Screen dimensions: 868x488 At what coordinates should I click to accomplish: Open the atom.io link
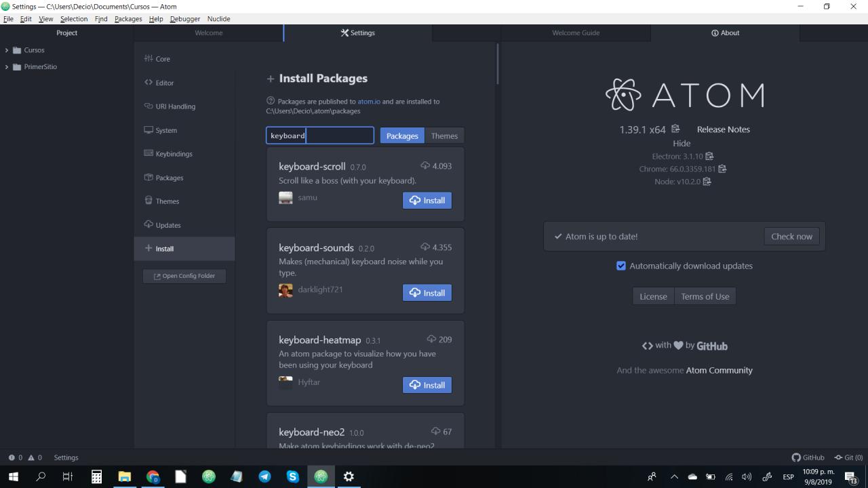click(368, 101)
